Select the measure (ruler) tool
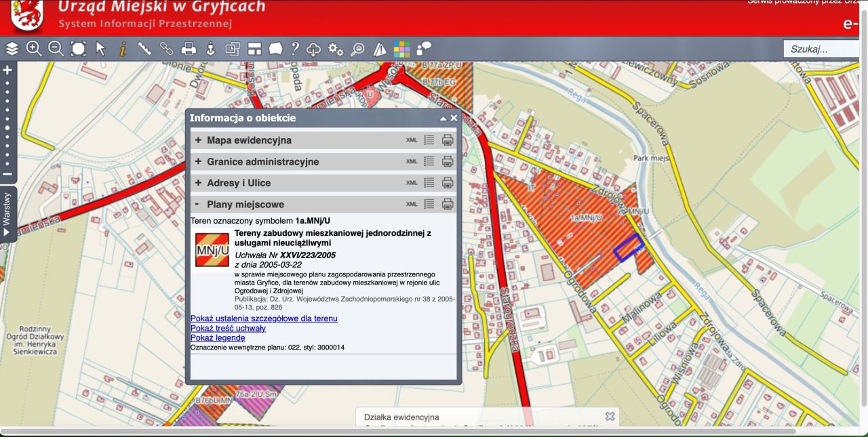 [x=144, y=48]
